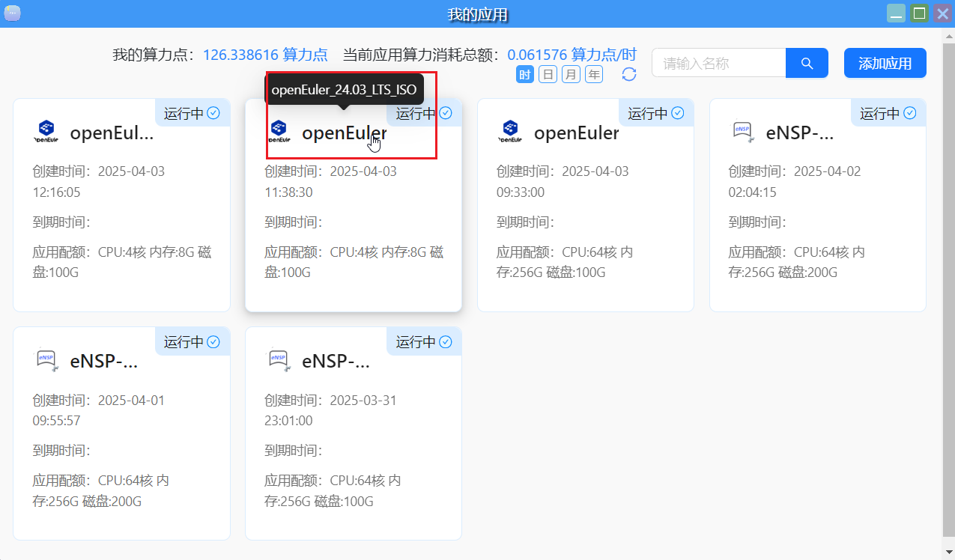
Task: Click CPU:4核 quota on 12:16:05 card
Action: click(x=123, y=252)
